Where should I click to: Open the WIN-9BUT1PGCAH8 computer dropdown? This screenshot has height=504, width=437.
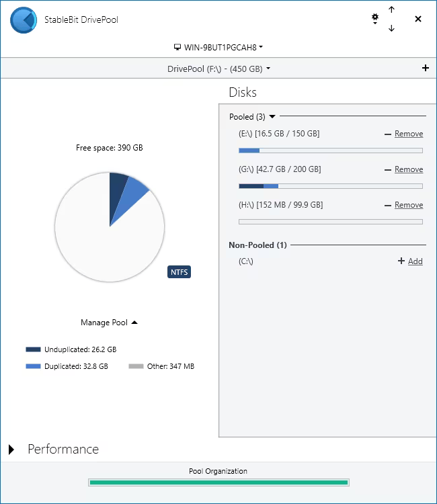218,48
